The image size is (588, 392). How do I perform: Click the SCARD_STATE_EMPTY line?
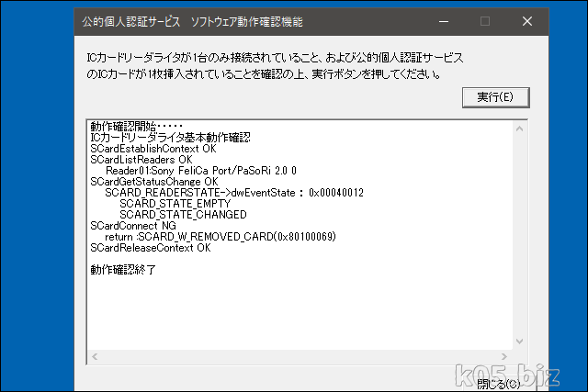(175, 204)
